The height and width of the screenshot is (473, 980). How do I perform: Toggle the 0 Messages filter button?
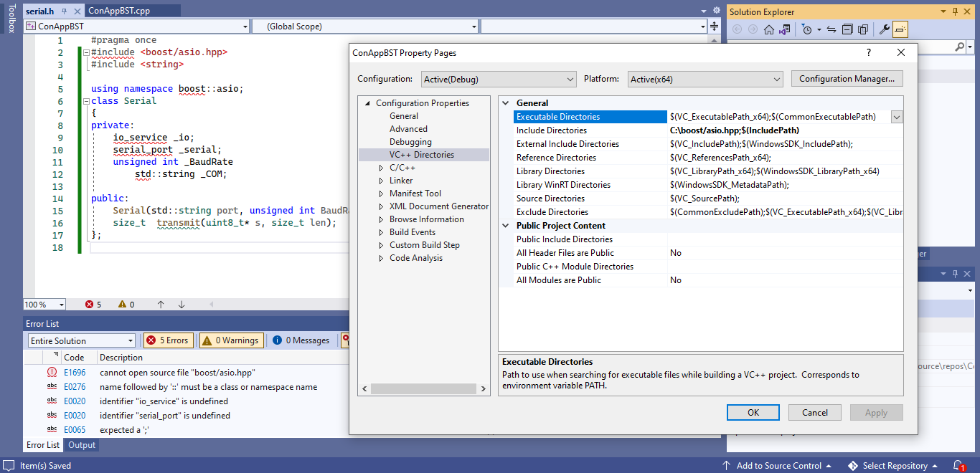300,340
